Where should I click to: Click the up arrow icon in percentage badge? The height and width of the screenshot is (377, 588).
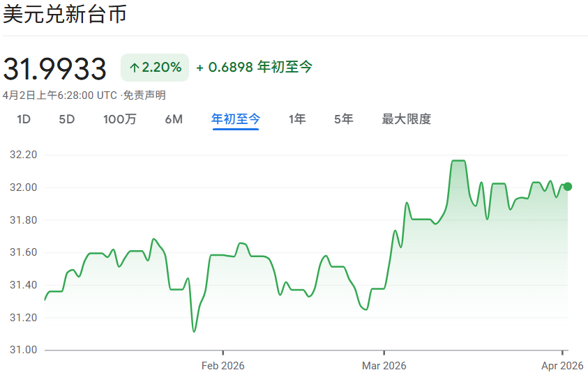point(134,68)
